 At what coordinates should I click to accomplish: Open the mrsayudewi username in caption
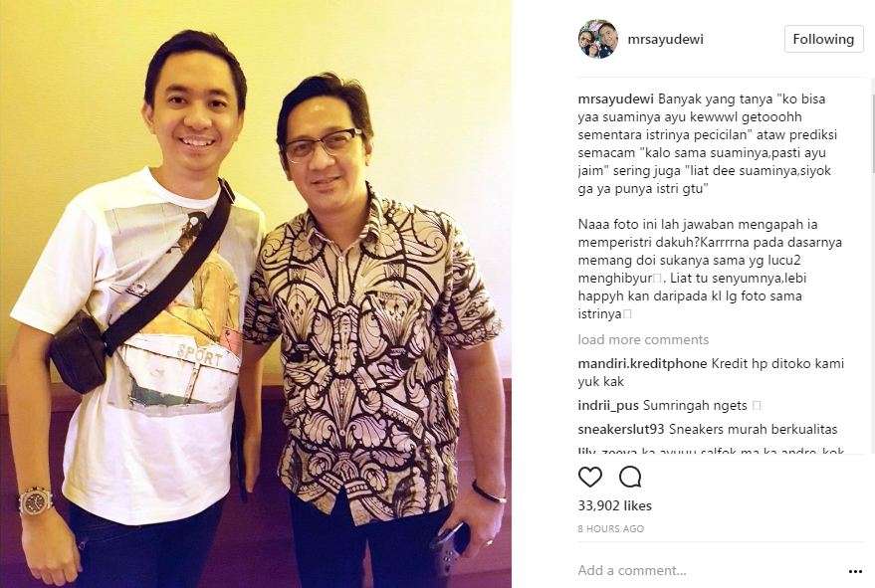click(x=615, y=99)
